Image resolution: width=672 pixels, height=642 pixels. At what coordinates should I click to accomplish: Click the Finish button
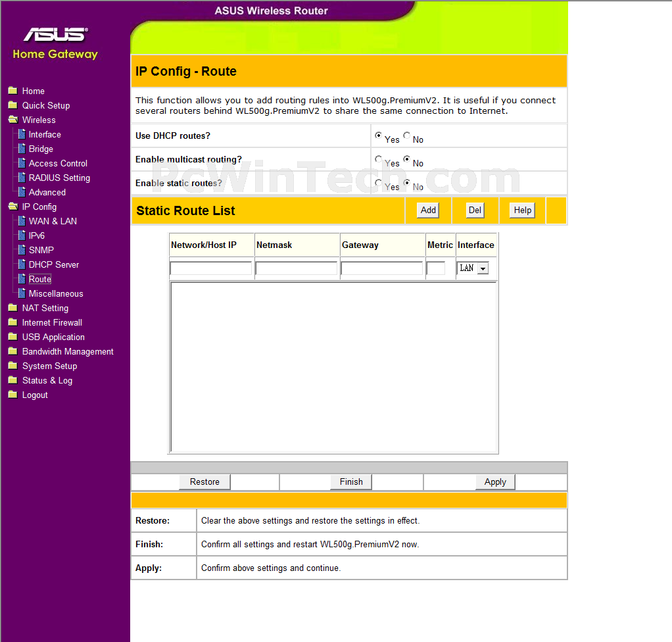(x=351, y=481)
